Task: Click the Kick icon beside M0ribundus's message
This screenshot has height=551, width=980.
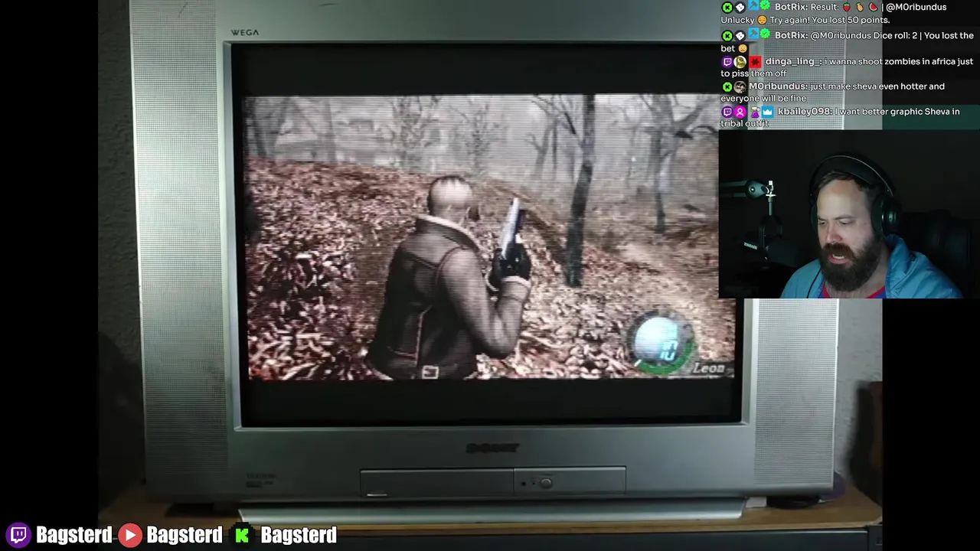Action: click(x=727, y=87)
